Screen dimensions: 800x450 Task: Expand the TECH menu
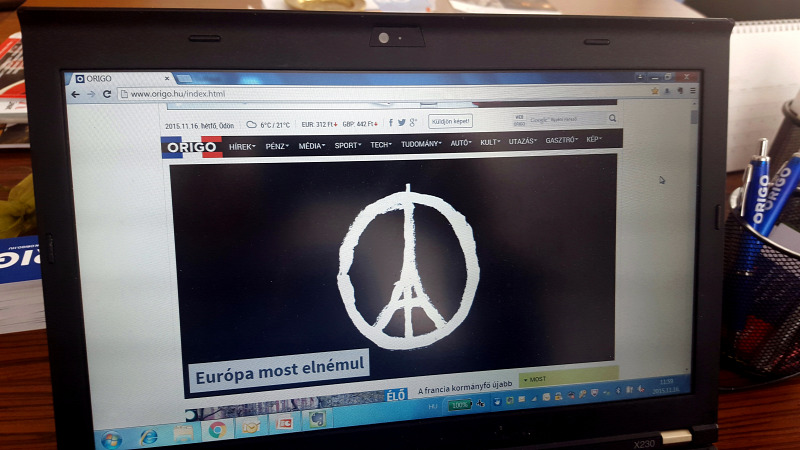381,145
